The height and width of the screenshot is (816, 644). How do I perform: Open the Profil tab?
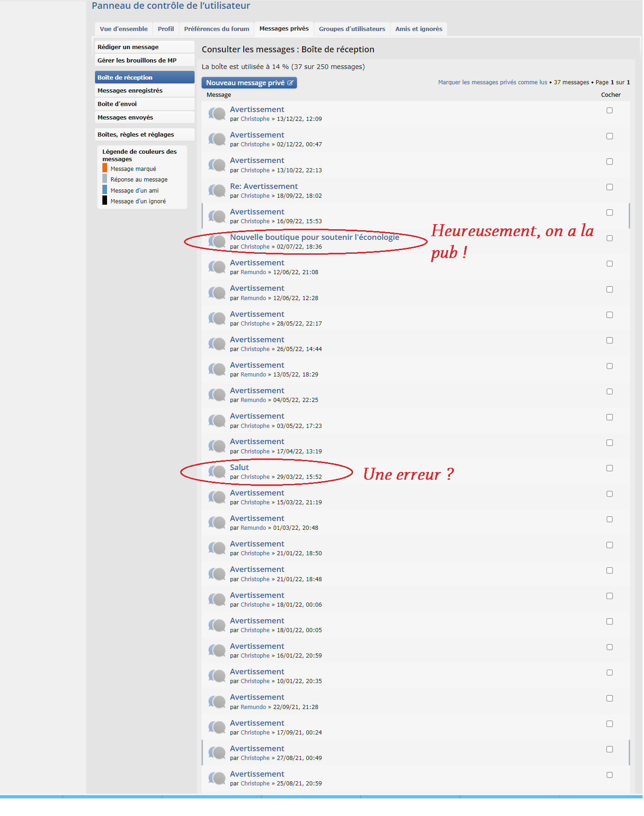click(x=166, y=29)
